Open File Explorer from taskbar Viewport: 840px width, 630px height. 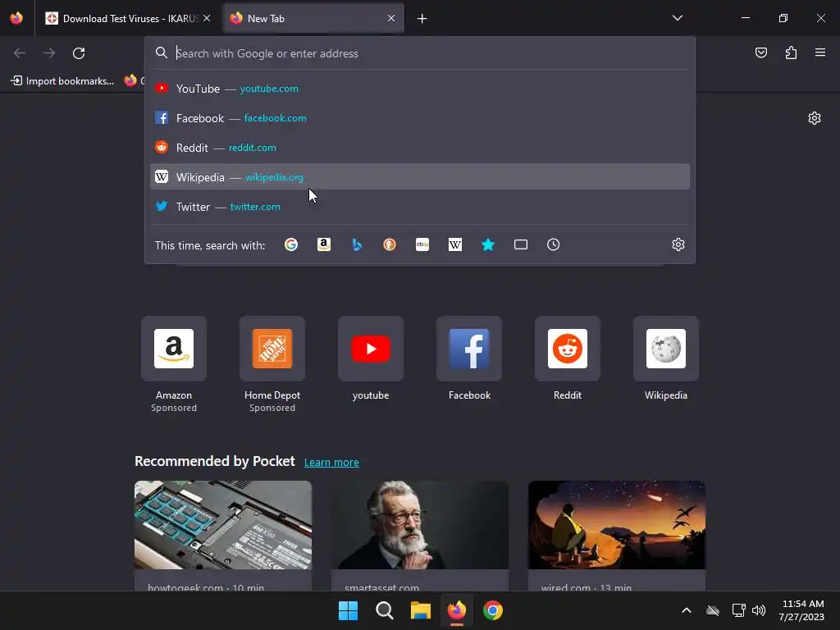click(421, 610)
